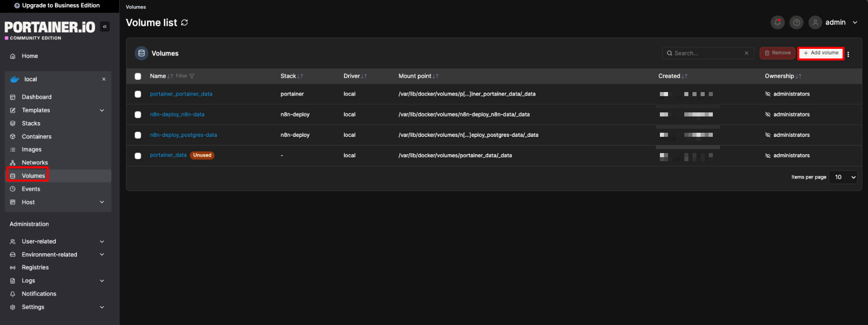Click ownership eye icon for portainer_portainer_data row
Image resolution: width=868 pixels, height=325 pixels.
[768, 94]
